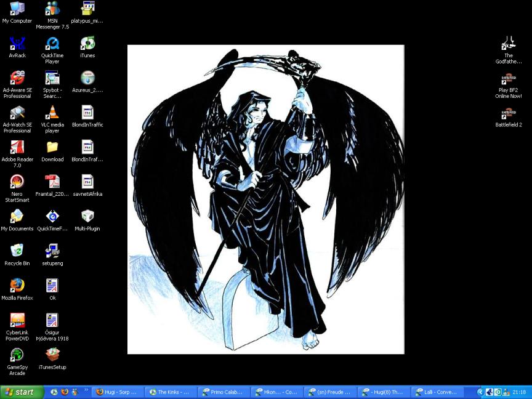Launch the Battlefield 2 desktop shortcut
The width and height of the screenshot is (532, 399).
click(x=508, y=116)
